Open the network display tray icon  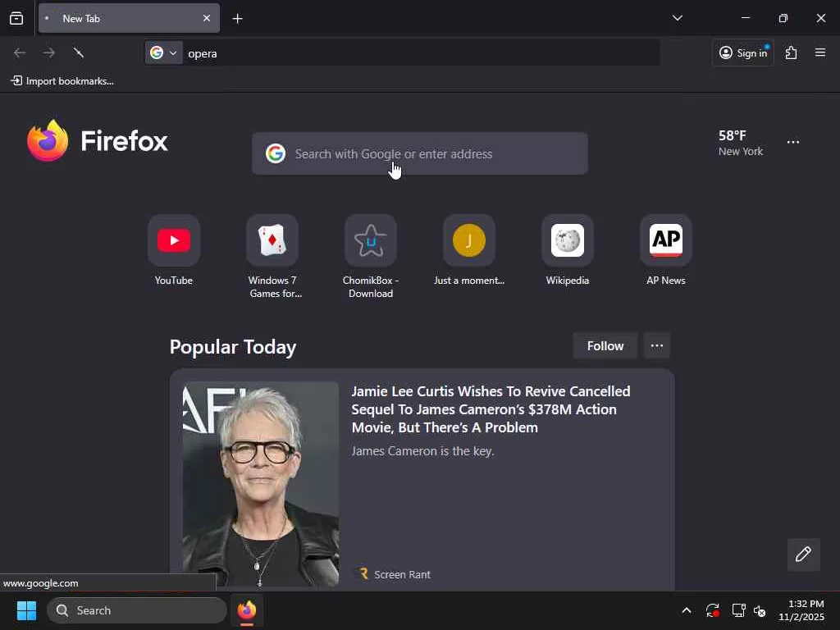(x=739, y=610)
